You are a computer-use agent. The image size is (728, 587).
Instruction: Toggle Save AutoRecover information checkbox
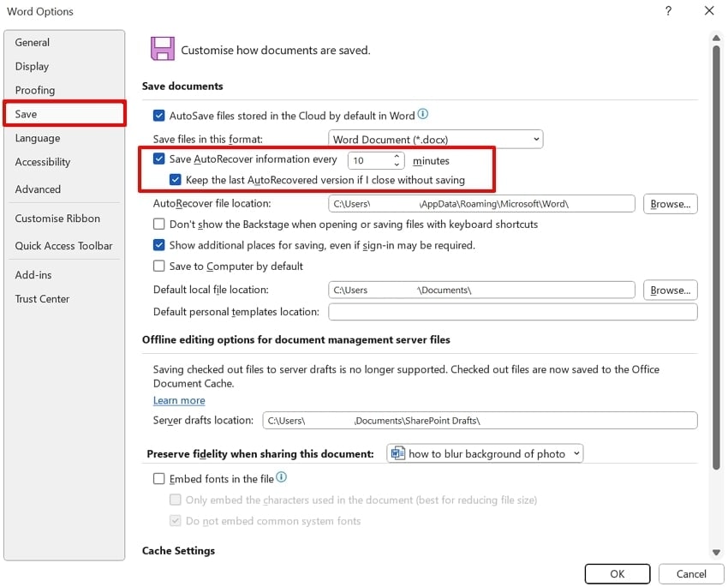158,159
